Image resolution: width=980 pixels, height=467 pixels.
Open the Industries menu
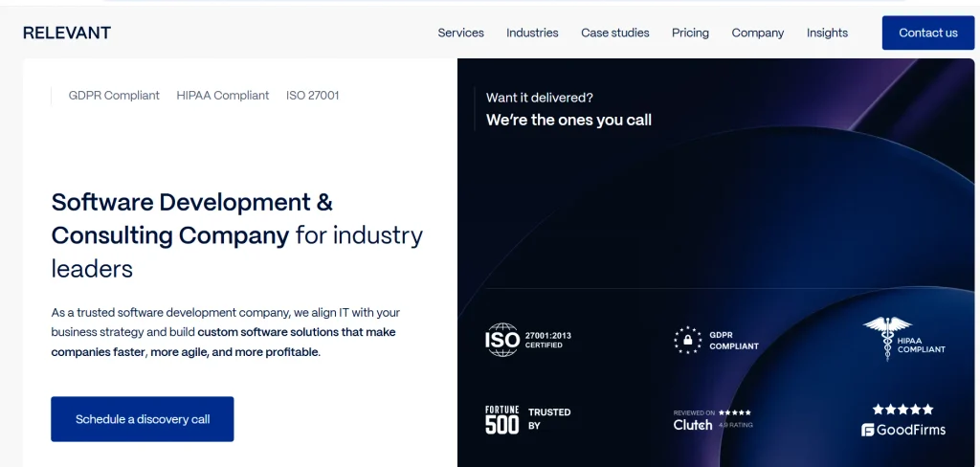(532, 33)
